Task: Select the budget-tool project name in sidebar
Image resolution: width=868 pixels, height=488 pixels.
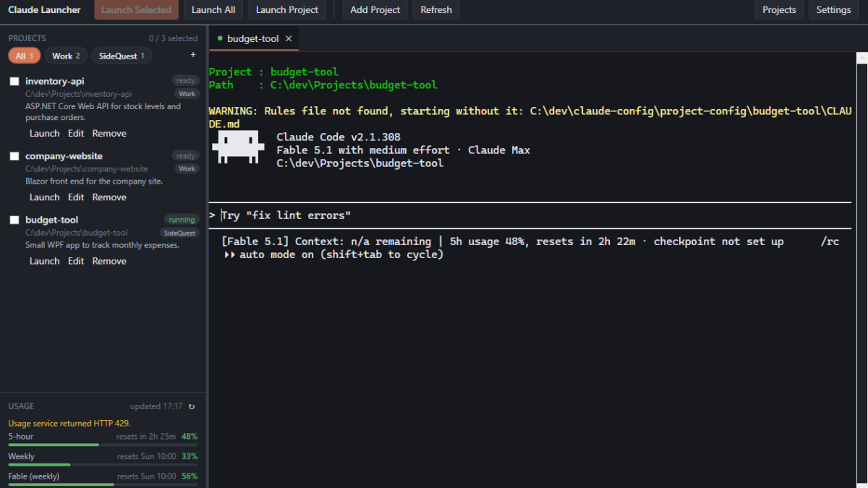Action: [51, 220]
